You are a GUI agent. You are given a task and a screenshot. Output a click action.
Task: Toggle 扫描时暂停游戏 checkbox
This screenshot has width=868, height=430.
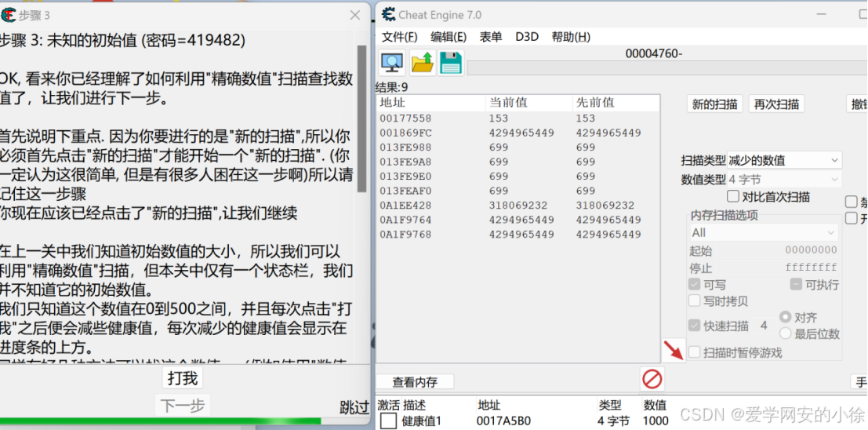(694, 352)
